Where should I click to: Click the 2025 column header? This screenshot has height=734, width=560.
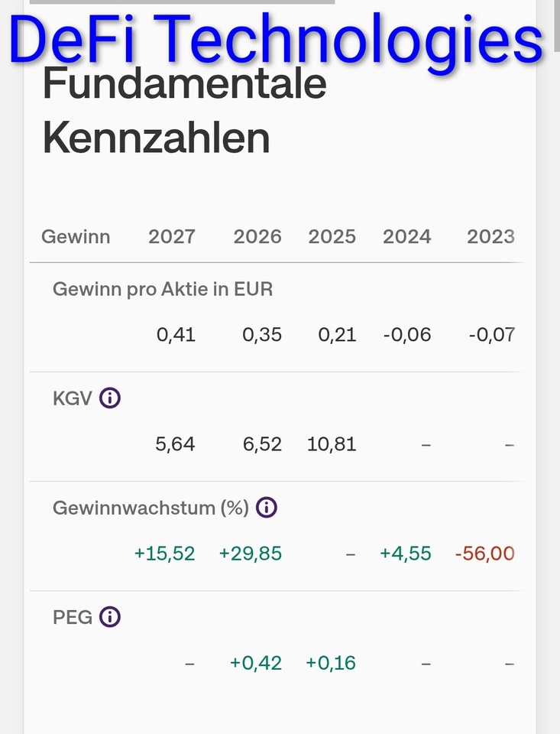332,237
